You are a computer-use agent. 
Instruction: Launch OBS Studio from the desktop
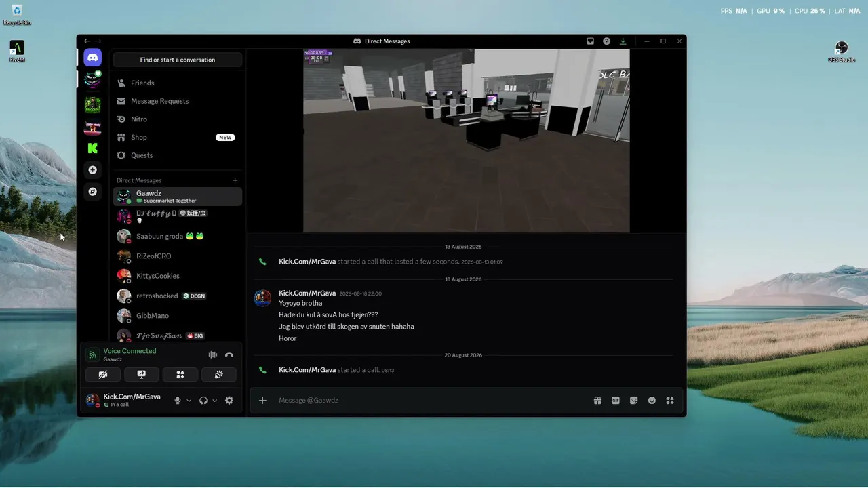[842, 52]
